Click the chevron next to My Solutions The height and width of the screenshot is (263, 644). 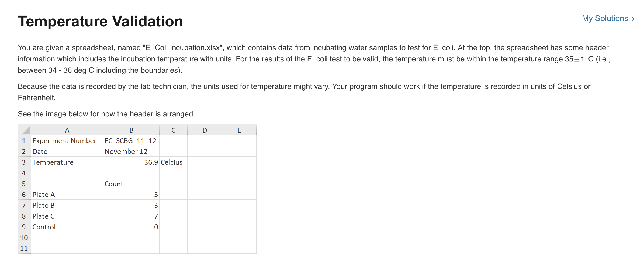(x=633, y=19)
